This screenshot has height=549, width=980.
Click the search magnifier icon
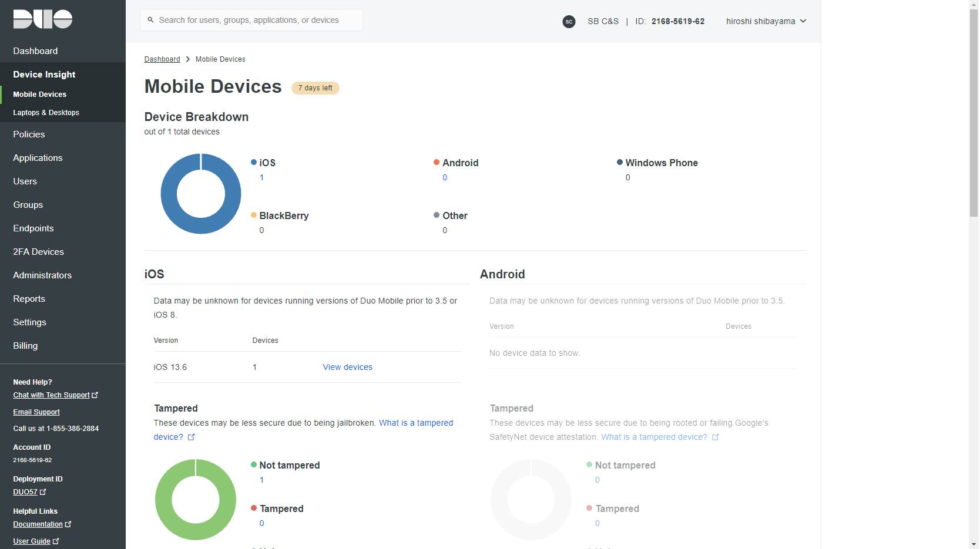pos(151,20)
